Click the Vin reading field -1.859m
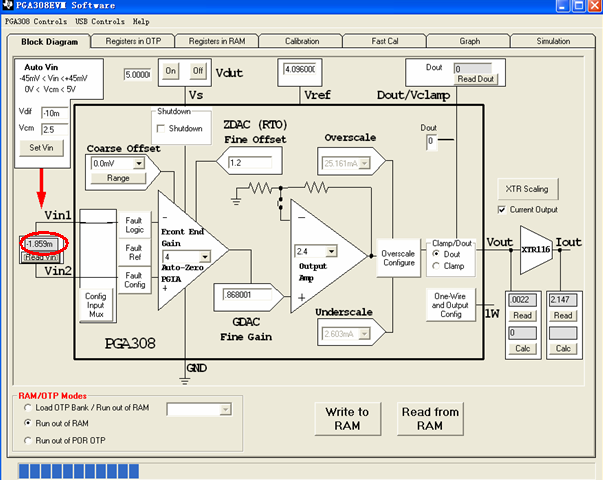Image resolution: width=603 pixels, height=480 pixels. tap(41, 244)
